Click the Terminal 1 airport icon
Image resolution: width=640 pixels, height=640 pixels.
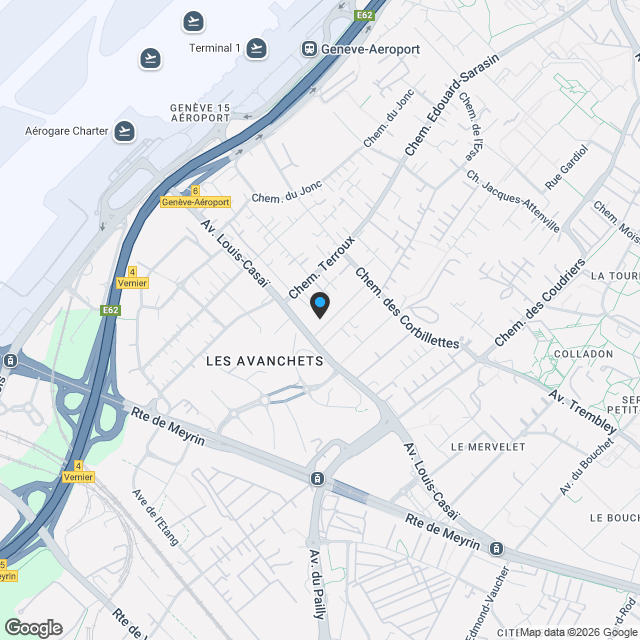point(256,49)
